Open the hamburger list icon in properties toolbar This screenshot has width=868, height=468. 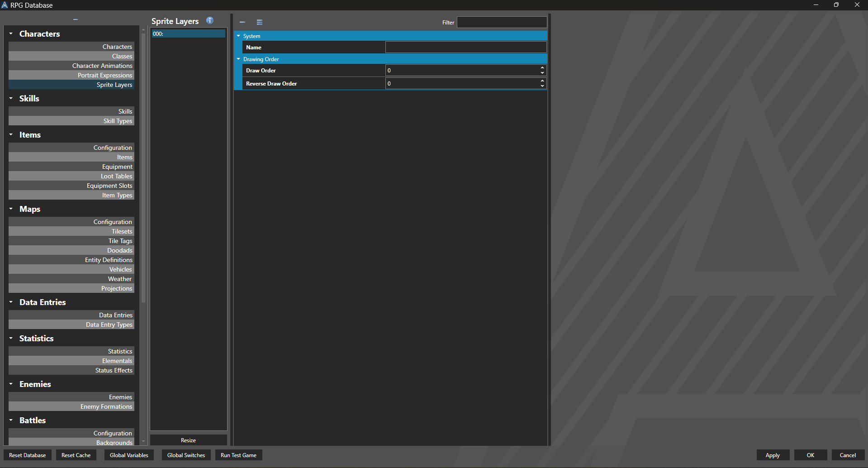[260, 22]
